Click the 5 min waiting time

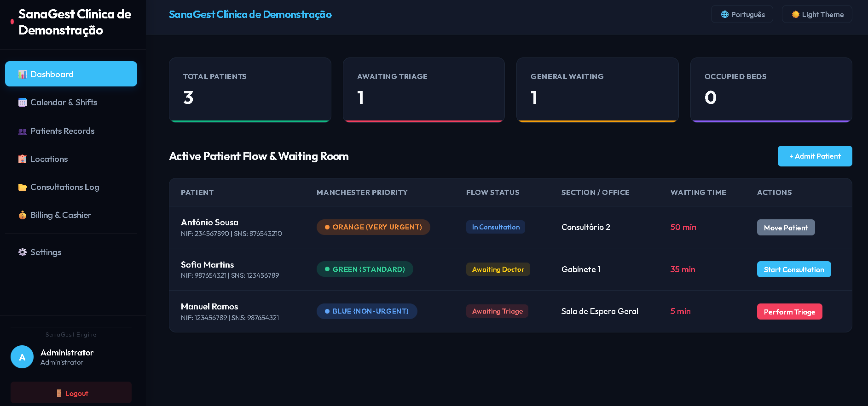[x=680, y=311]
